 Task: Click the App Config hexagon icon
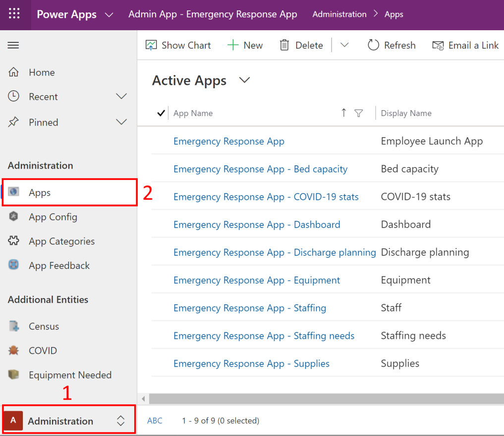[13, 216]
